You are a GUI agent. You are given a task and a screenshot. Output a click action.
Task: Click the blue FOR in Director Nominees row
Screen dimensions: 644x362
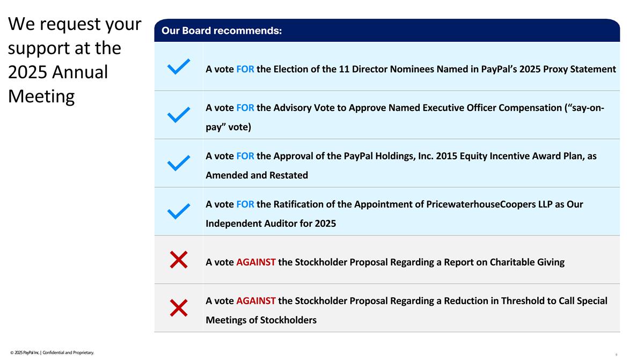coord(245,69)
